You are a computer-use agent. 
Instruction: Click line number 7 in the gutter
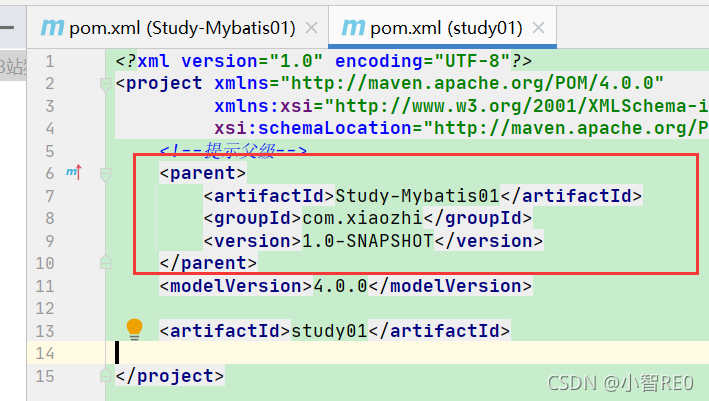pos(50,196)
